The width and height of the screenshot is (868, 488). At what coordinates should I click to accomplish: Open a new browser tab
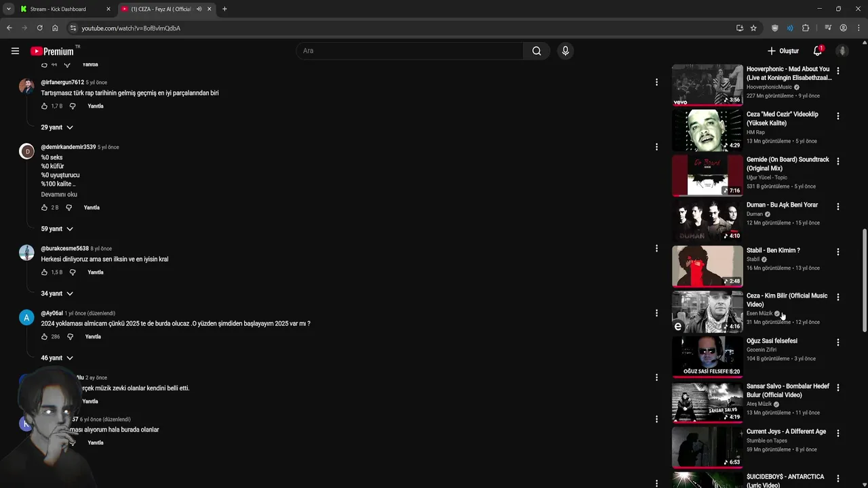224,9
